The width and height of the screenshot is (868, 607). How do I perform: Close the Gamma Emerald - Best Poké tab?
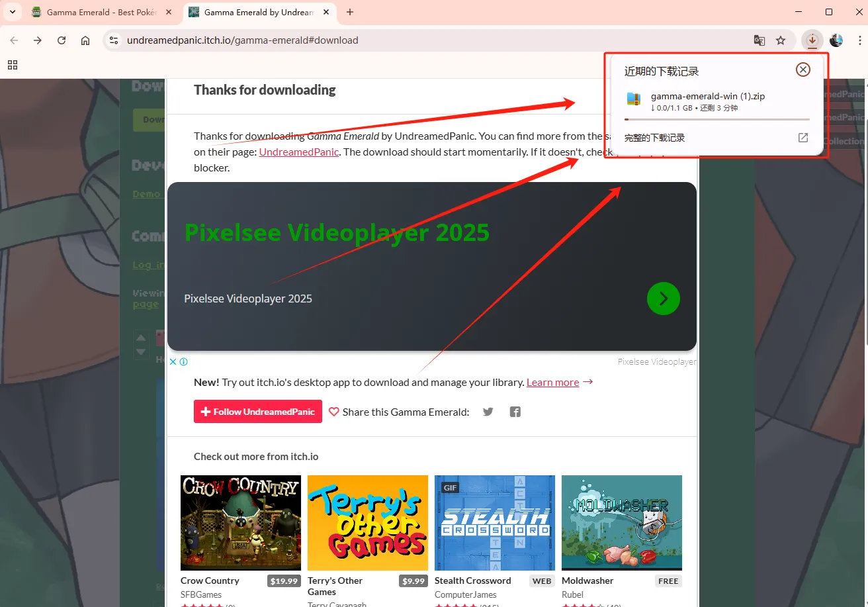coord(169,12)
